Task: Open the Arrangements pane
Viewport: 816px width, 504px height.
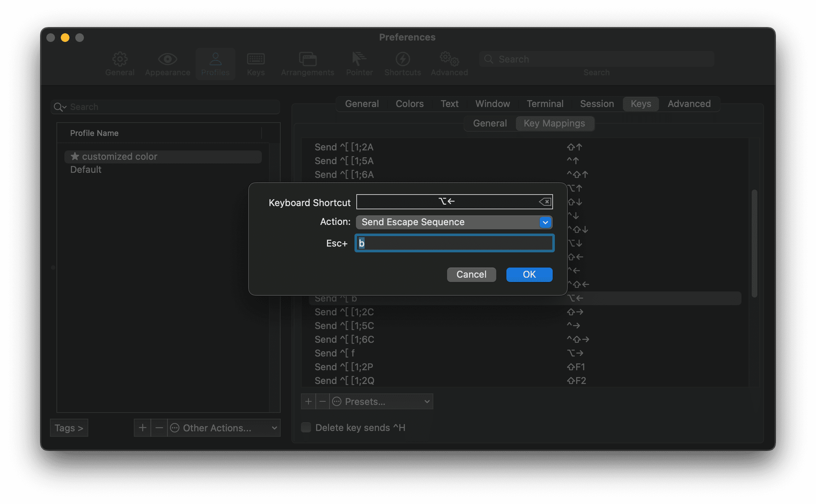Action: coord(307,64)
